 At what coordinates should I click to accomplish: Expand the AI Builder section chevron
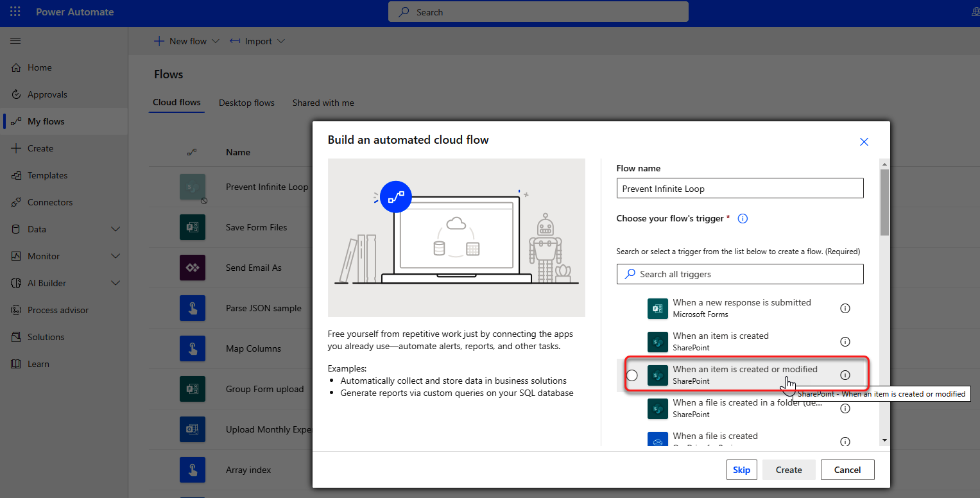116,283
